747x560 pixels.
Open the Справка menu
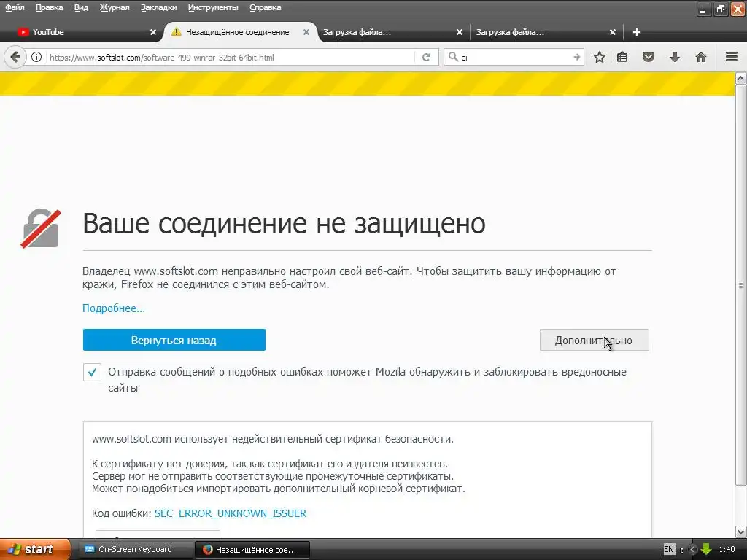265,7
